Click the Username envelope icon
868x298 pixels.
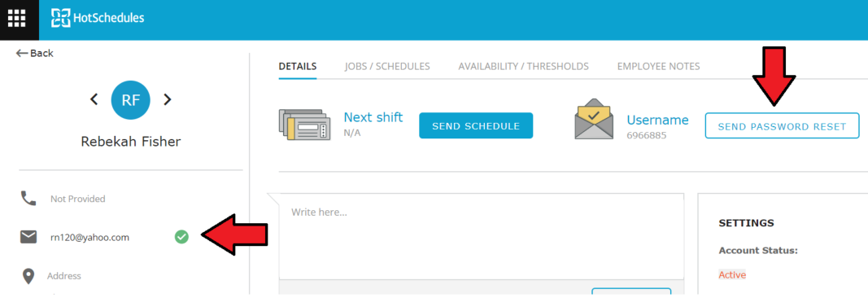(594, 119)
